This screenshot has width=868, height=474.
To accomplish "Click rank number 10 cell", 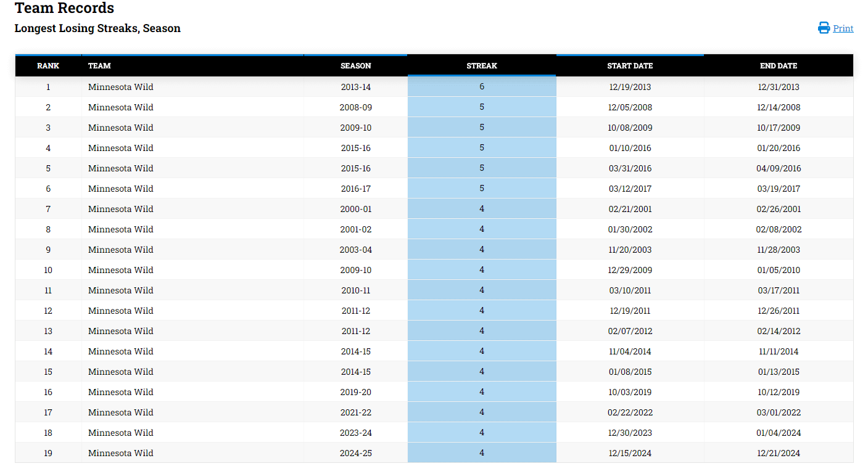I will coord(48,270).
